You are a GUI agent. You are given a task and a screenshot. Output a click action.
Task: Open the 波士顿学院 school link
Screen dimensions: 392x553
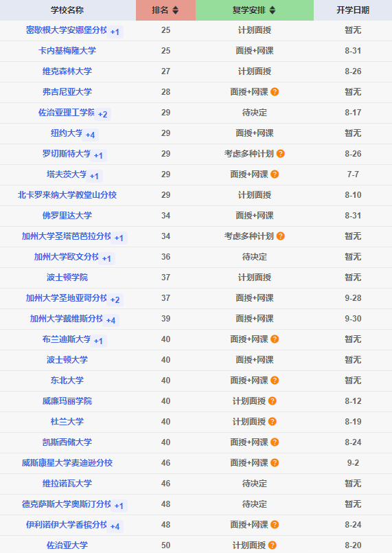pyautogui.click(x=67, y=278)
